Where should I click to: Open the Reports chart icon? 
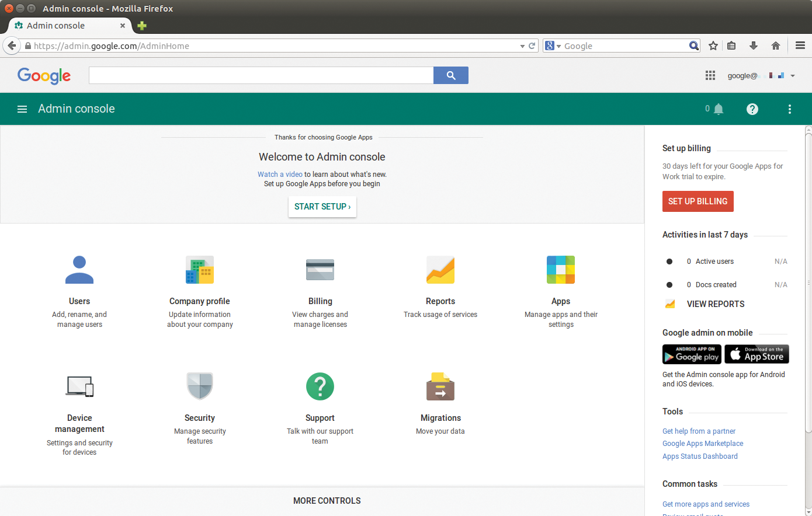click(x=440, y=270)
